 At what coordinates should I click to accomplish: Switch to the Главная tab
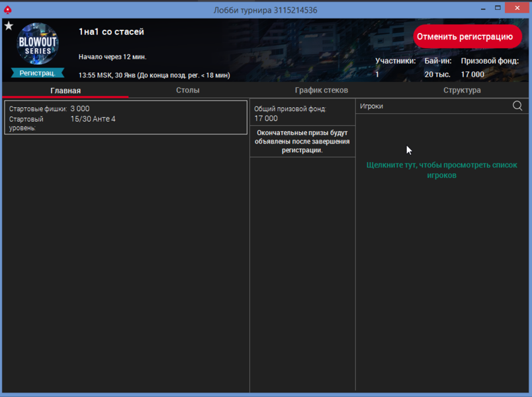point(66,91)
